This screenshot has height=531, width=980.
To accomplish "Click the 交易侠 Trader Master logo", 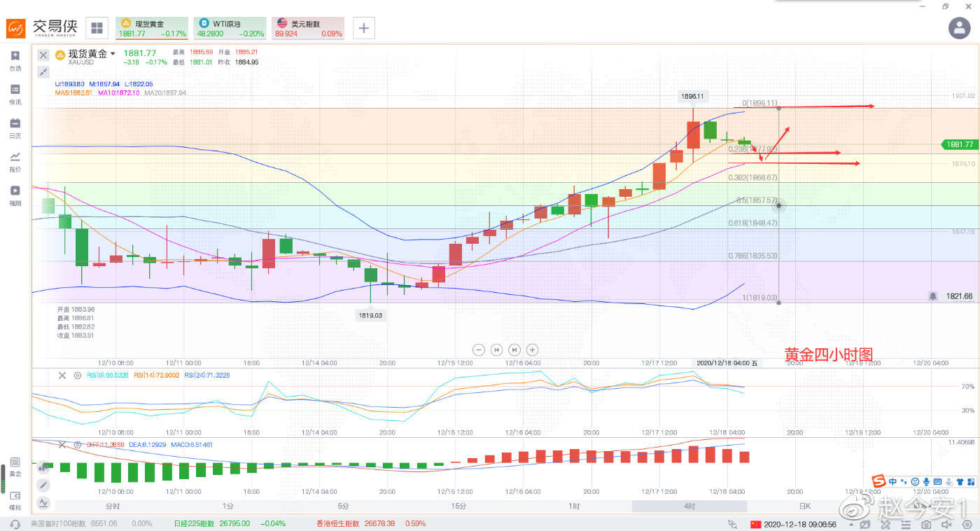I will coord(42,28).
